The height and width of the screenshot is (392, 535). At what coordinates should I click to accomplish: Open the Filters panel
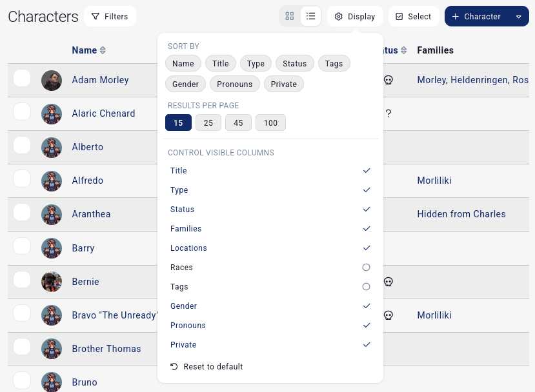110,16
